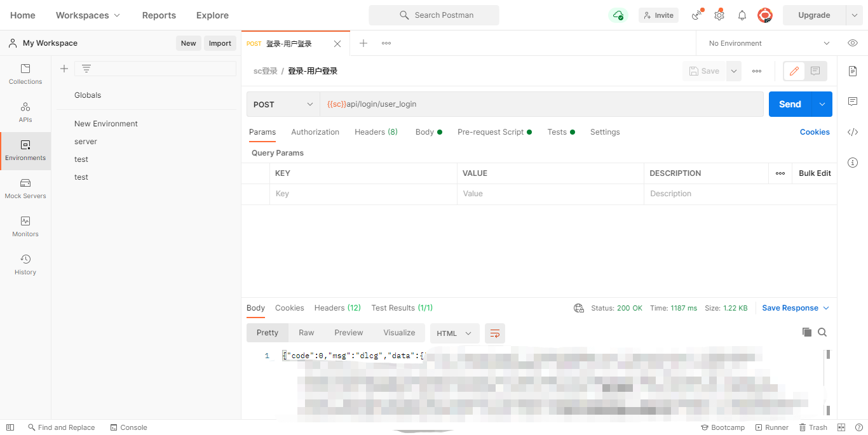Open the request Settings tab
The image size is (868, 435).
pos(605,132)
